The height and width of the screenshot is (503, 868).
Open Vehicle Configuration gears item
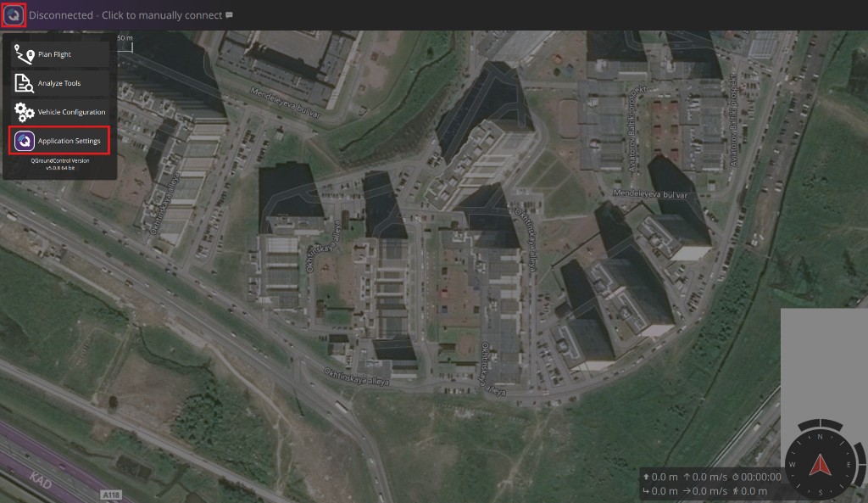59,112
